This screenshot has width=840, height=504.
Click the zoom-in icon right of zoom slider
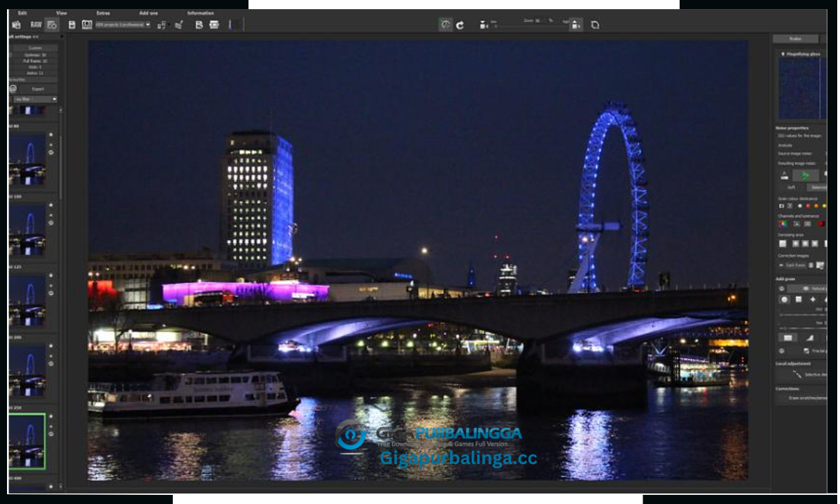pyautogui.click(x=575, y=24)
